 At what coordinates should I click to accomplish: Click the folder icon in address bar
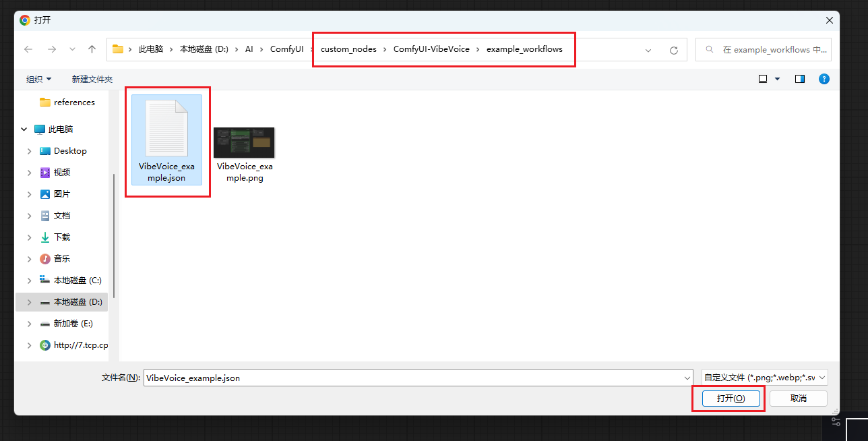[118, 49]
